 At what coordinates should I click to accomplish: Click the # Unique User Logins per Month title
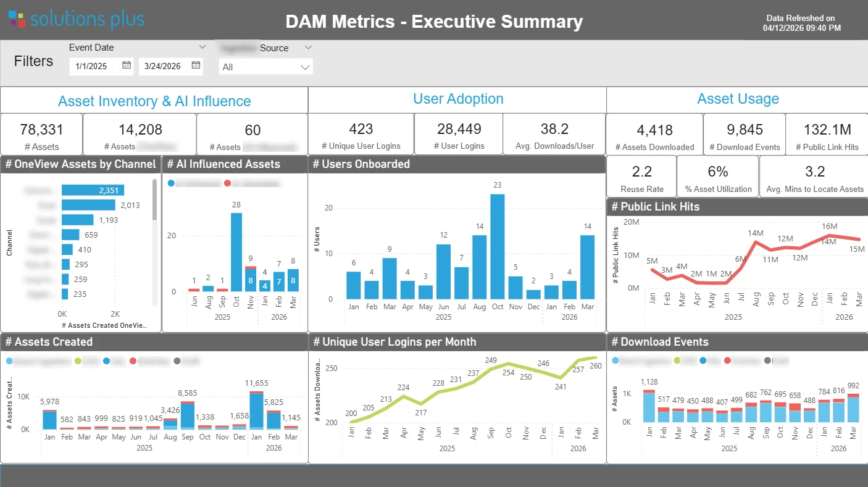pos(394,342)
